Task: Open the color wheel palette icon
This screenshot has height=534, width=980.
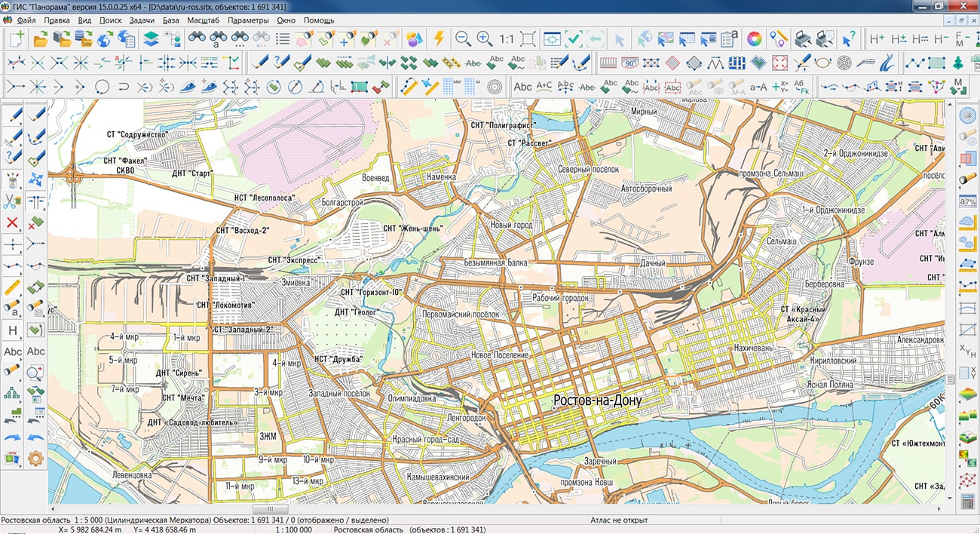Action: pyautogui.click(x=754, y=38)
